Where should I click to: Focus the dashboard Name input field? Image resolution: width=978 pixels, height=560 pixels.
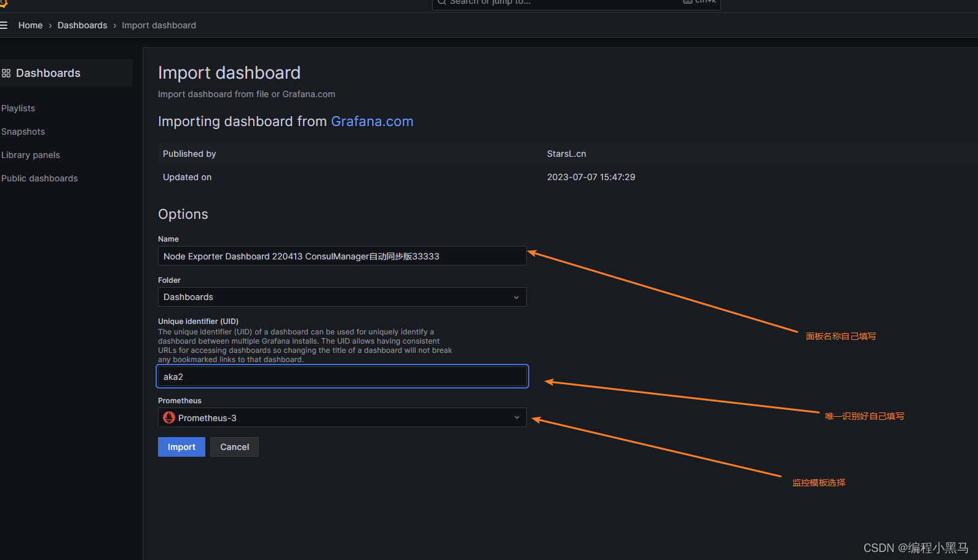[342, 256]
